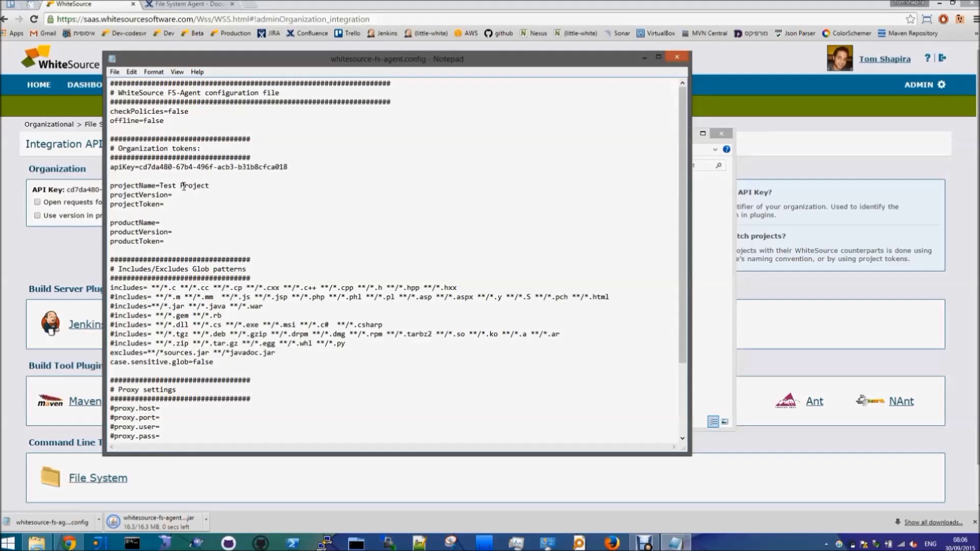Image resolution: width=980 pixels, height=551 pixels.
Task: Open the Notepad Format menu
Action: pyautogui.click(x=154, y=72)
